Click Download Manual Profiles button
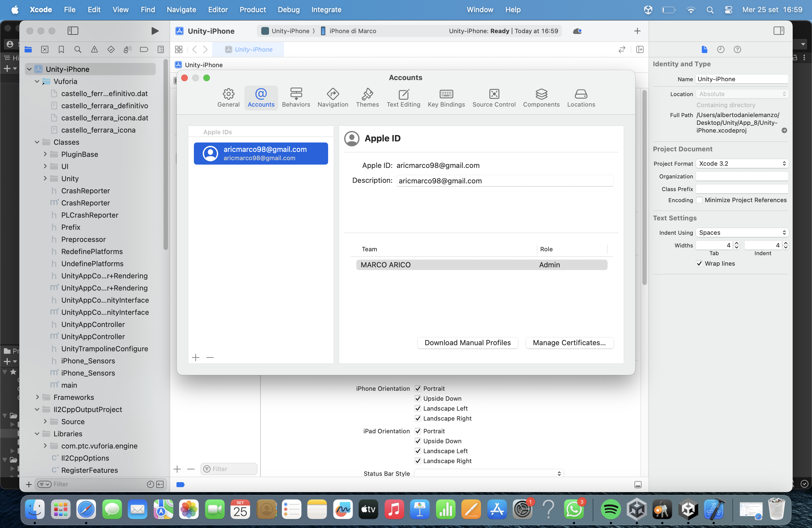This screenshot has height=528, width=812. click(x=467, y=343)
